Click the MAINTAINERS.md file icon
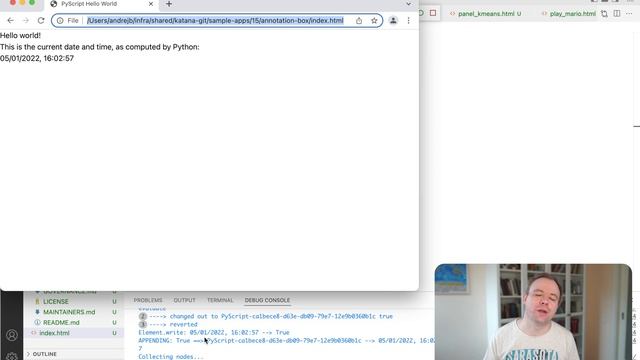This screenshot has height=360, width=640. point(37,312)
